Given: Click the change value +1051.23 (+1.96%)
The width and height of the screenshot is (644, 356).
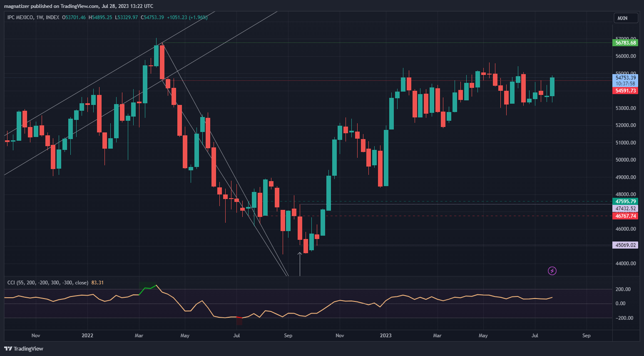Looking at the screenshot, I should 187,17.
